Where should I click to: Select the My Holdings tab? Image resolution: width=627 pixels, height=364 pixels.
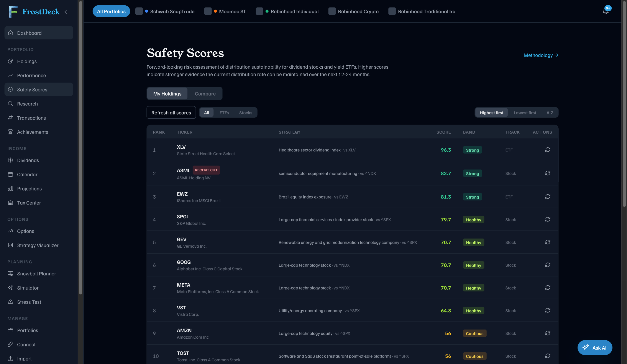click(x=167, y=93)
